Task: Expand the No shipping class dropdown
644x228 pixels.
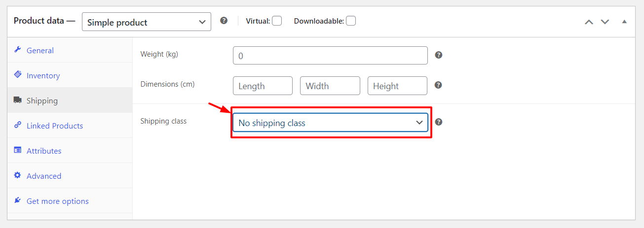Action: [x=330, y=123]
